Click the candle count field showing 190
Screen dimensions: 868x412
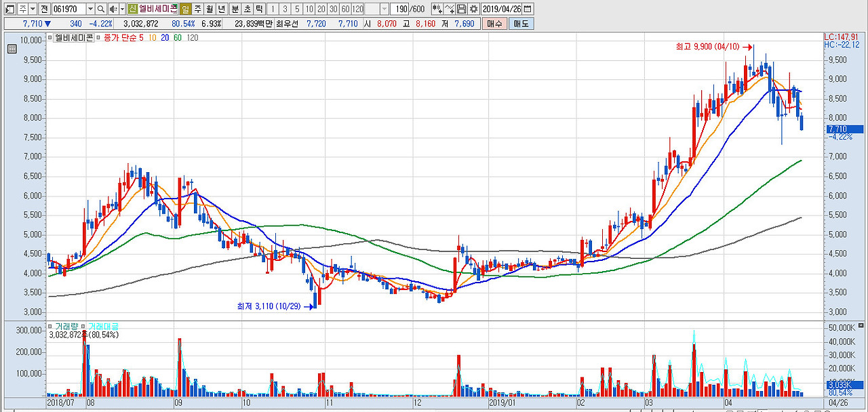point(399,9)
